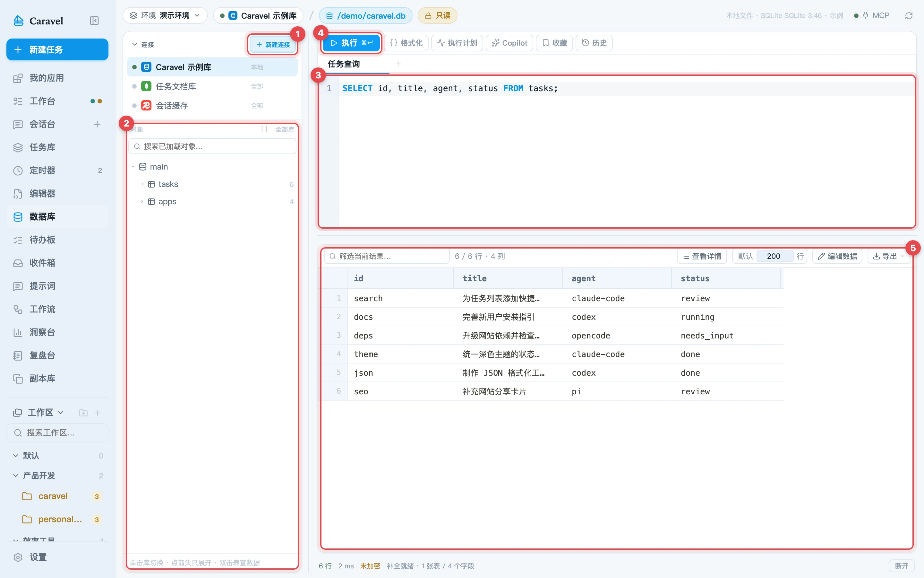Collapse the 产品开发 workspace group
The height and width of the screenshot is (578, 924).
pos(16,476)
